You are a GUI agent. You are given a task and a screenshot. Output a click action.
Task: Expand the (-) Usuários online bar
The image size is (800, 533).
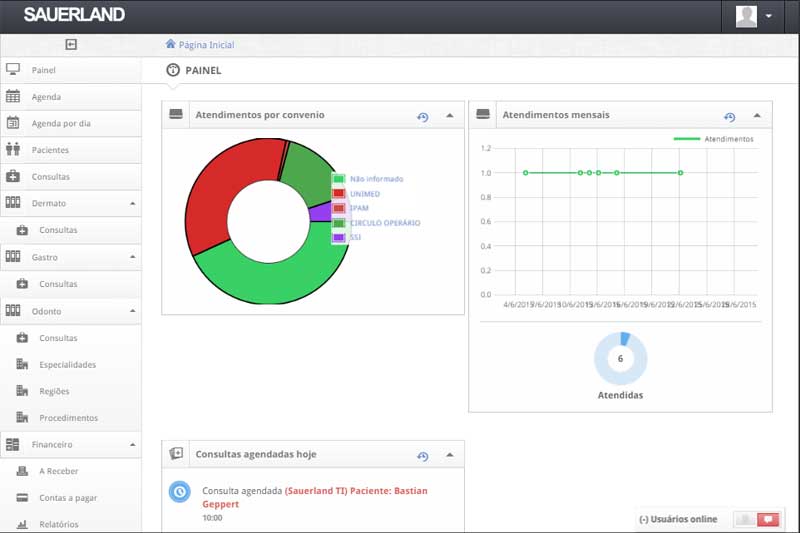(678, 519)
